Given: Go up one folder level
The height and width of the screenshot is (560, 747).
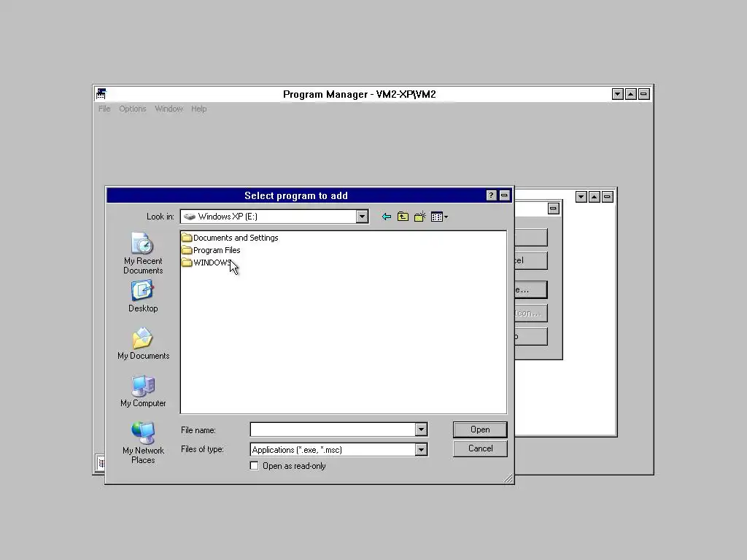Looking at the screenshot, I should pos(403,217).
